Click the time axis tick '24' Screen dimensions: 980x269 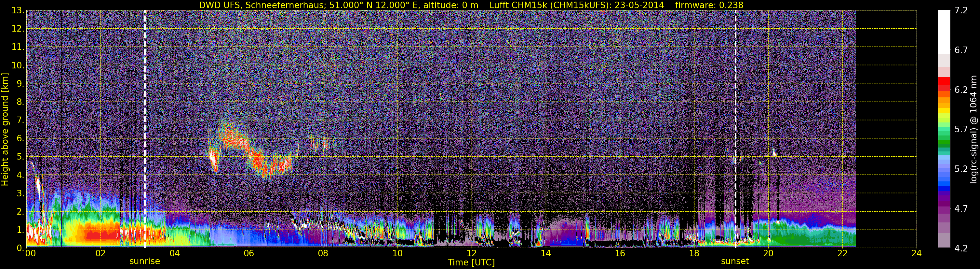(x=917, y=254)
